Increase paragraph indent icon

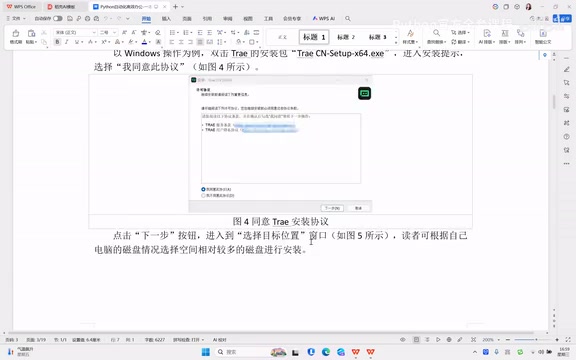(209, 32)
